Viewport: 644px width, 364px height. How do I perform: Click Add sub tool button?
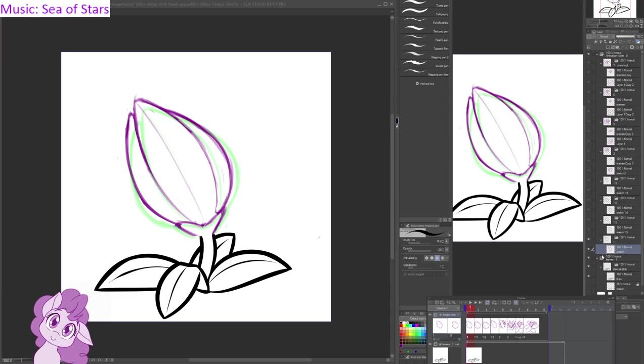click(x=425, y=83)
